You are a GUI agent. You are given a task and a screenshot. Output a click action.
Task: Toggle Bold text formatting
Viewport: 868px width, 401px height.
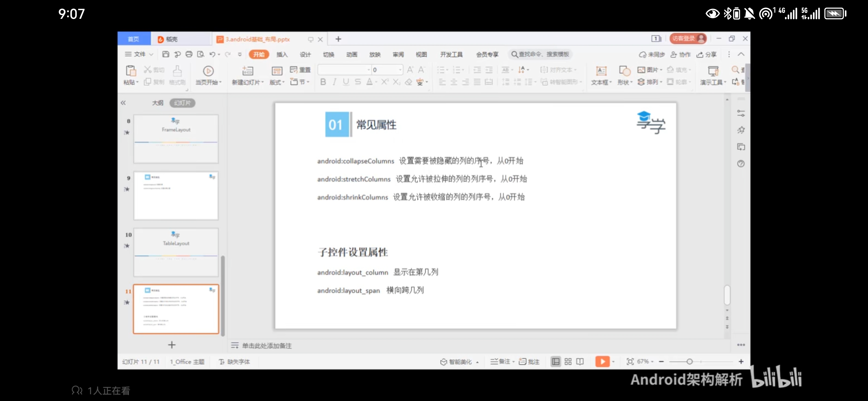(x=323, y=82)
